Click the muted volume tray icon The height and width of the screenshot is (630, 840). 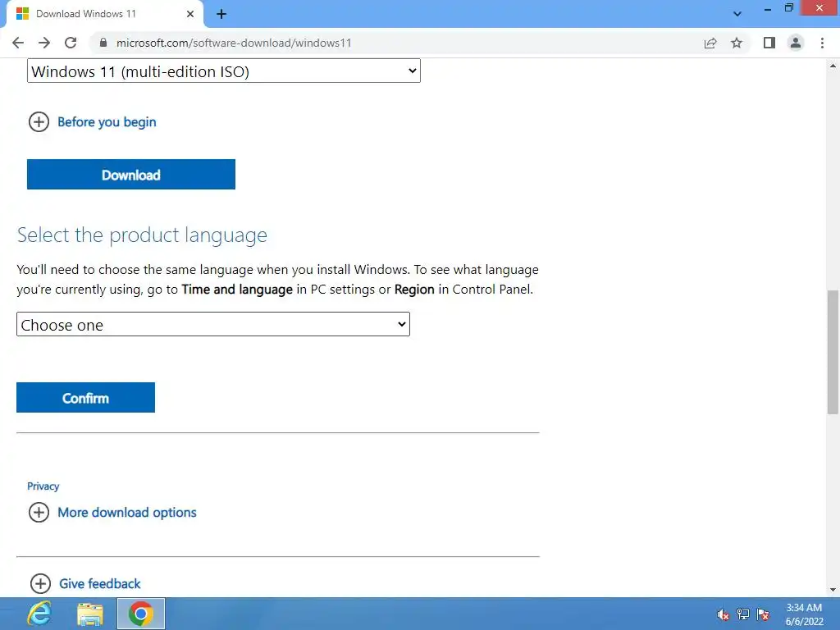point(724,614)
